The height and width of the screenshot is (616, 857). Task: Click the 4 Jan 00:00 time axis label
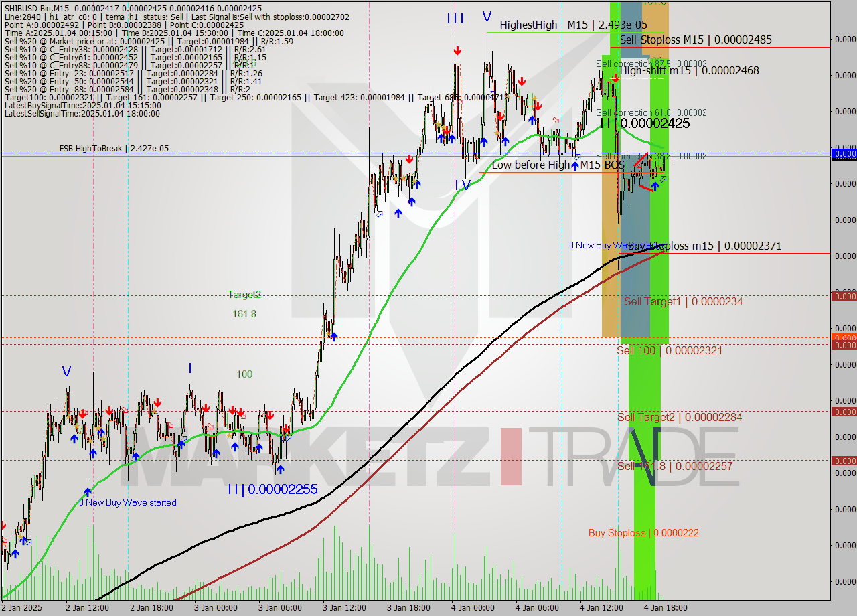point(473,608)
